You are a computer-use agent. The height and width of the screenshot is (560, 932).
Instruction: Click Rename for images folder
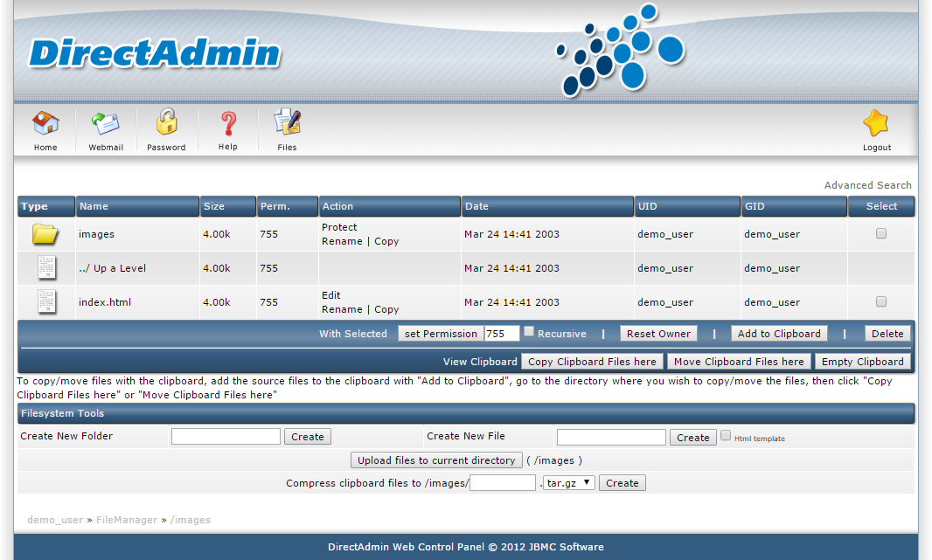(342, 241)
